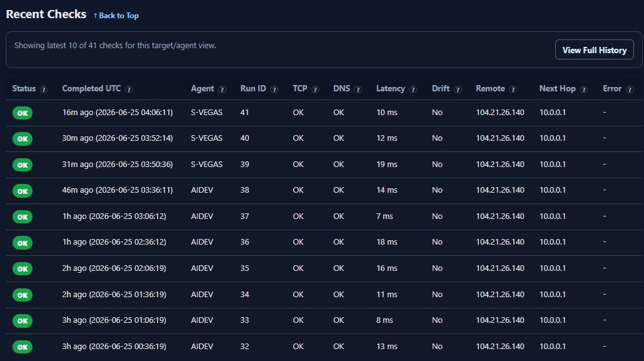Viewport: 644px width, 361px height.
Task: Click timestamp '1h ago (2026-06-25 03:06:12)'
Action: coord(114,216)
